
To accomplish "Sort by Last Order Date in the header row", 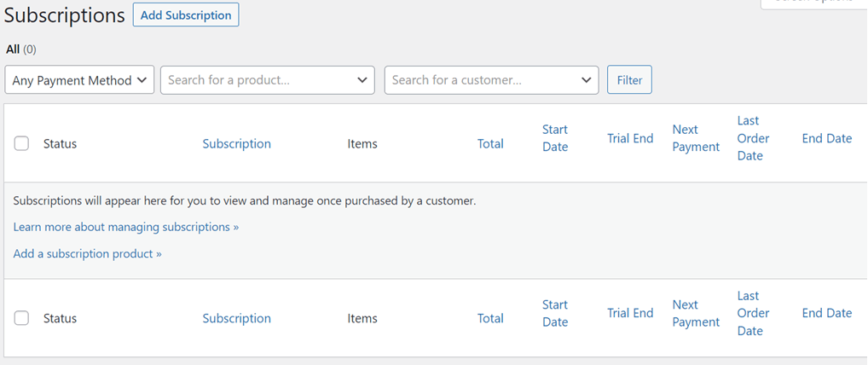I will pos(754,138).
